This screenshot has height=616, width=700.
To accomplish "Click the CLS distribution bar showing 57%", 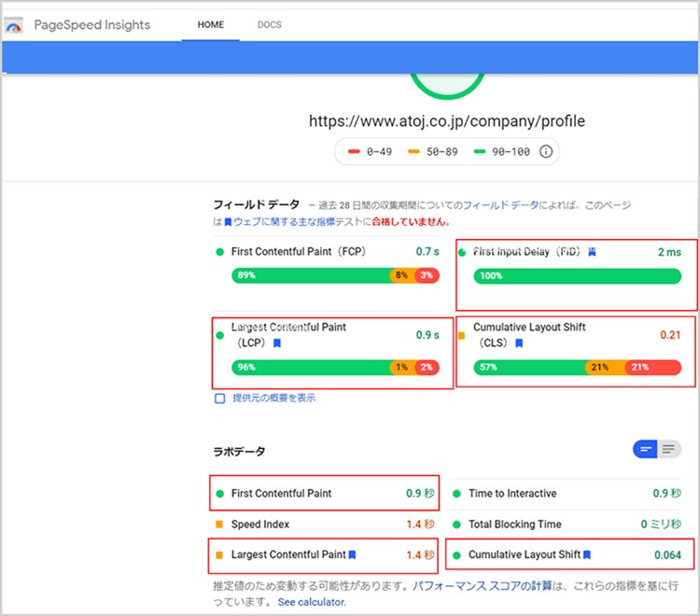I will tap(577, 368).
